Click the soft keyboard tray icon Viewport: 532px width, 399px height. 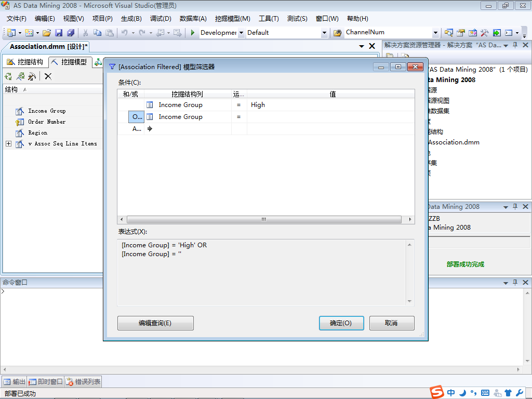(485, 393)
